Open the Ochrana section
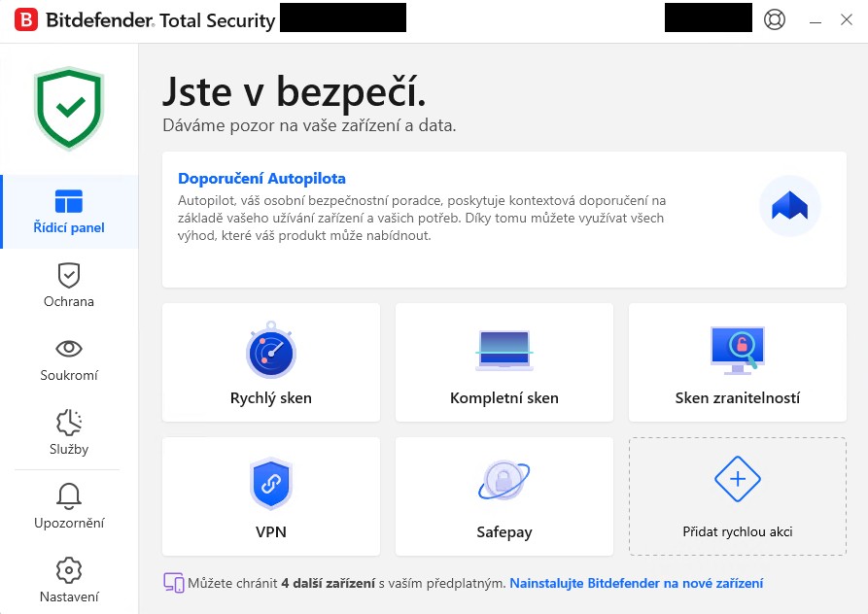The image size is (868, 614). click(69, 286)
